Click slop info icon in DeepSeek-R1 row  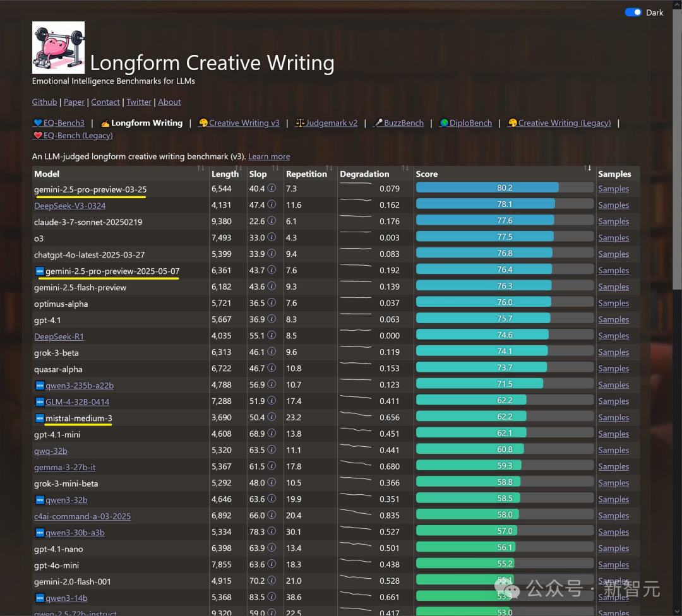(x=272, y=335)
